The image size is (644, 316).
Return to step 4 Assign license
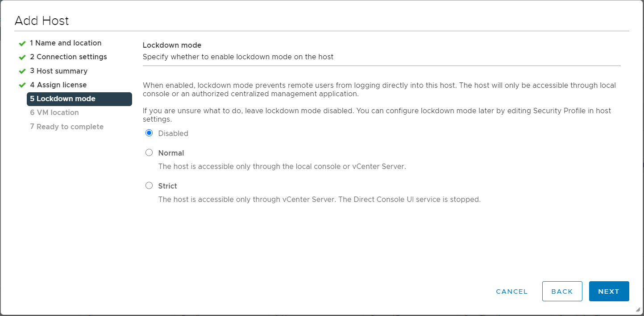(x=58, y=85)
